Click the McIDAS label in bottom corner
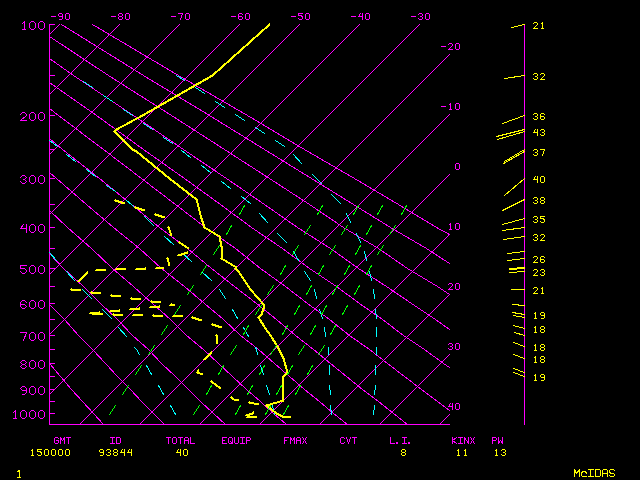640x480 pixels. tap(594, 472)
